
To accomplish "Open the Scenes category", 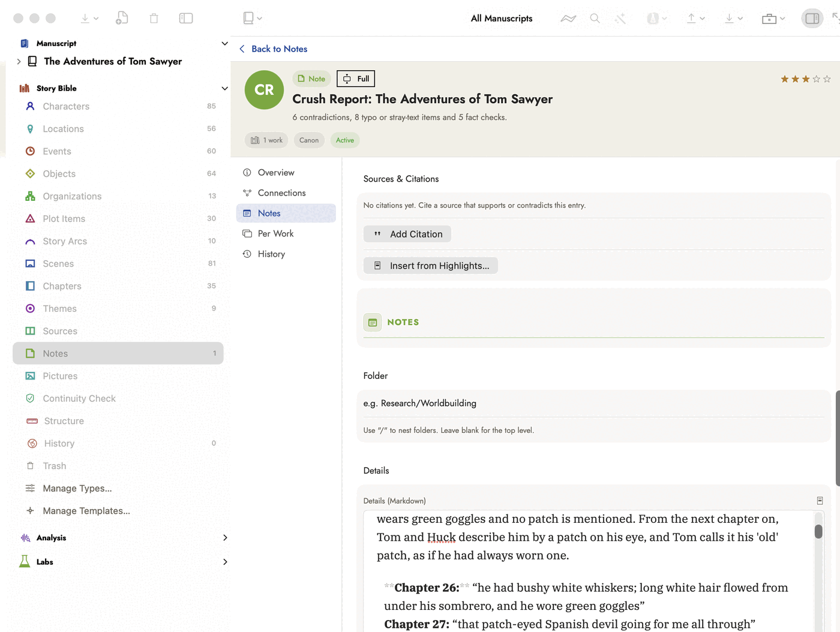I will (x=118, y=264).
